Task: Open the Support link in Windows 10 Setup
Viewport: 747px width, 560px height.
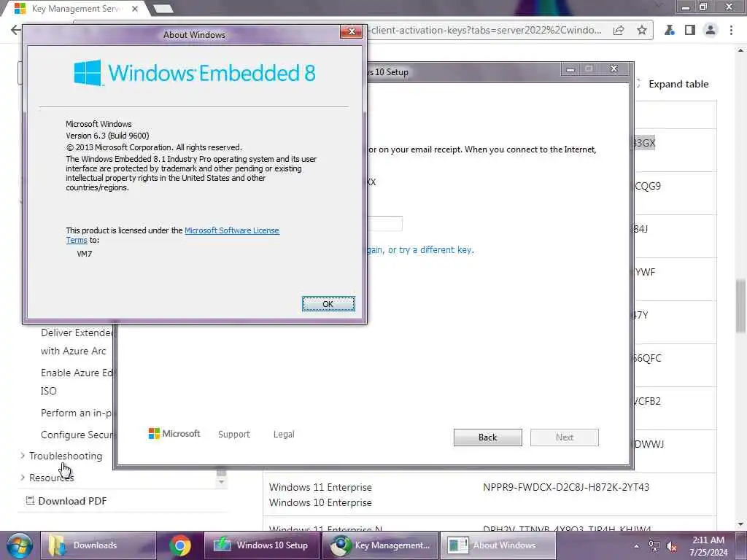Action: [234, 435]
